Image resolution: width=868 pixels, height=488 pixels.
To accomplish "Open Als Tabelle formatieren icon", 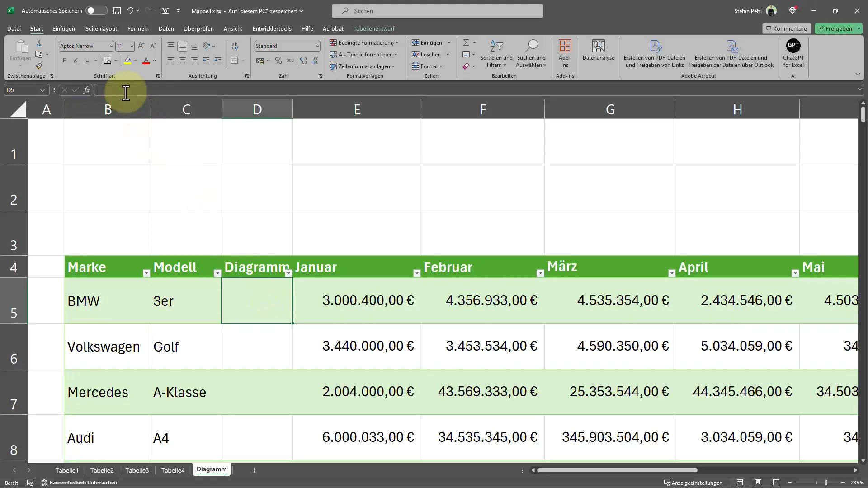I will coord(333,54).
